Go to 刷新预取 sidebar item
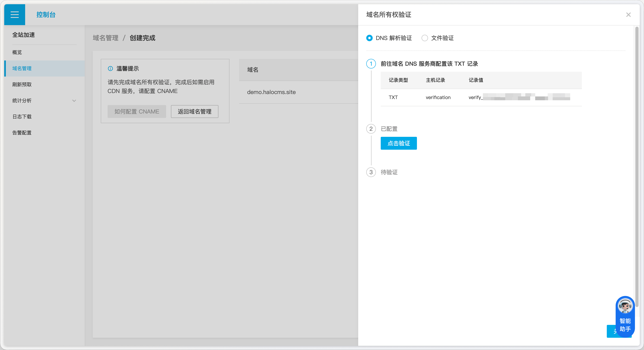This screenshot has height=350, width=644. [22, 84]
